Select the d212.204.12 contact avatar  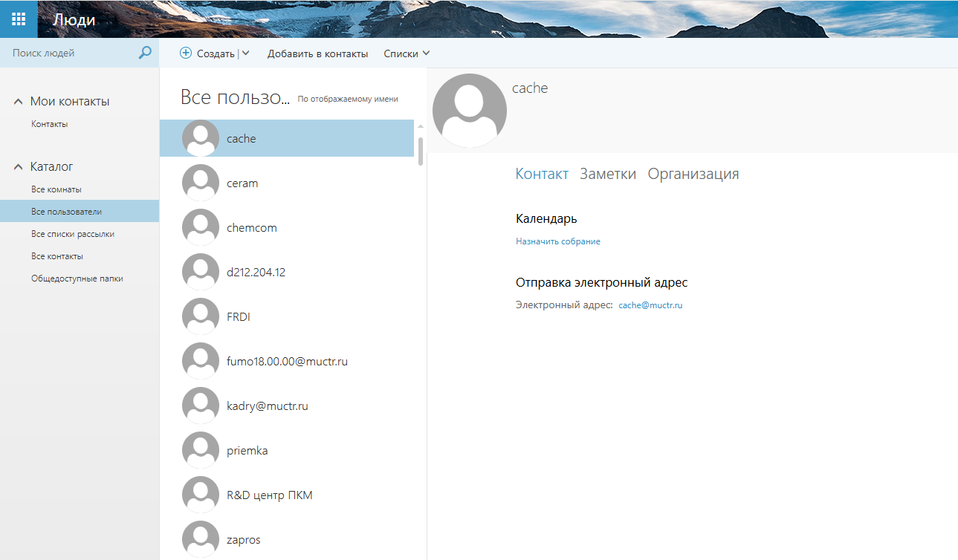click(201, 272)
